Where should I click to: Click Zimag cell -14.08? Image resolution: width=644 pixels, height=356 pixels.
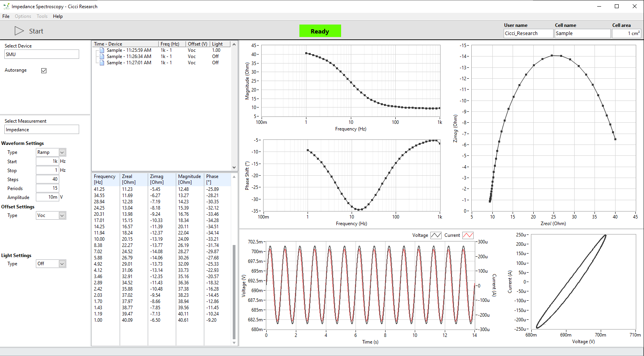tap(156, 252)
